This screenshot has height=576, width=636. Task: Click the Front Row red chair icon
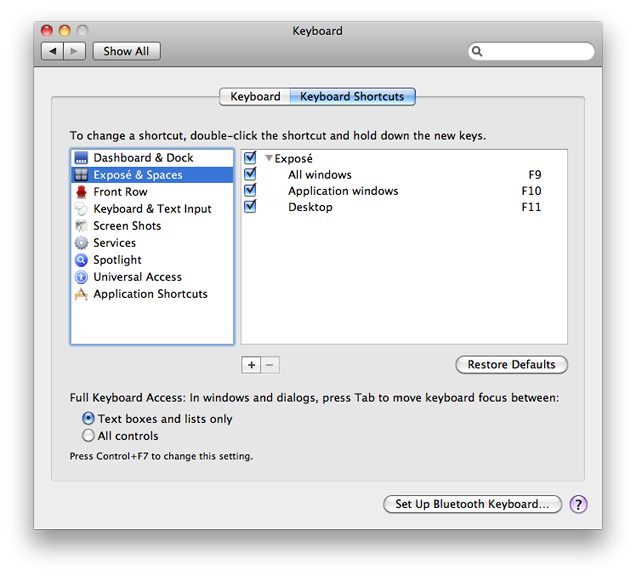point(82,192)
